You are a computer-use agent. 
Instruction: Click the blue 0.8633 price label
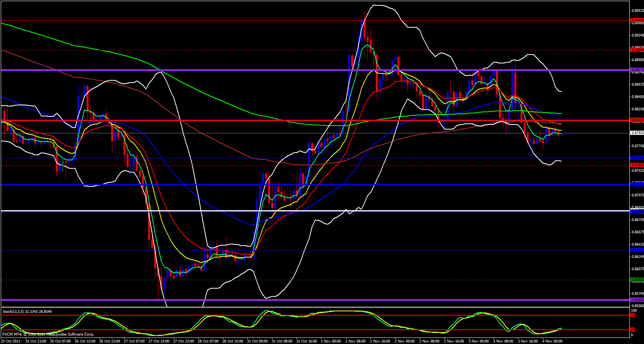(x=637, y=250)
